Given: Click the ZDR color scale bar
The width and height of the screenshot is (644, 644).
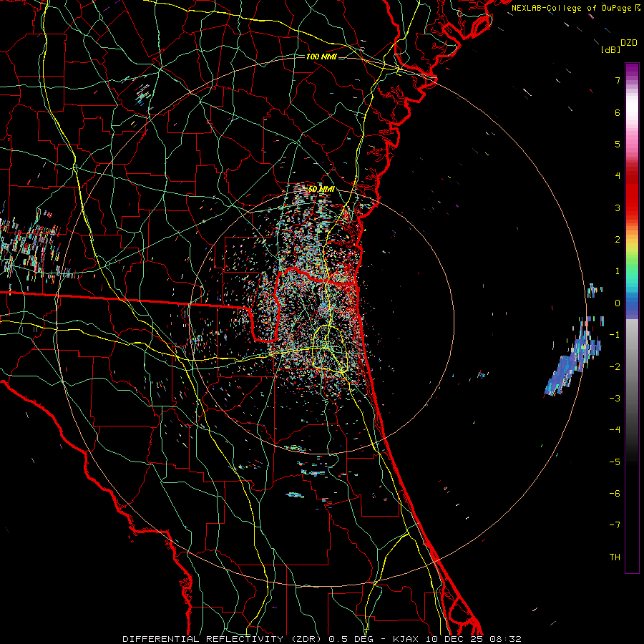Looking at the screenshot, I should 632,318.
